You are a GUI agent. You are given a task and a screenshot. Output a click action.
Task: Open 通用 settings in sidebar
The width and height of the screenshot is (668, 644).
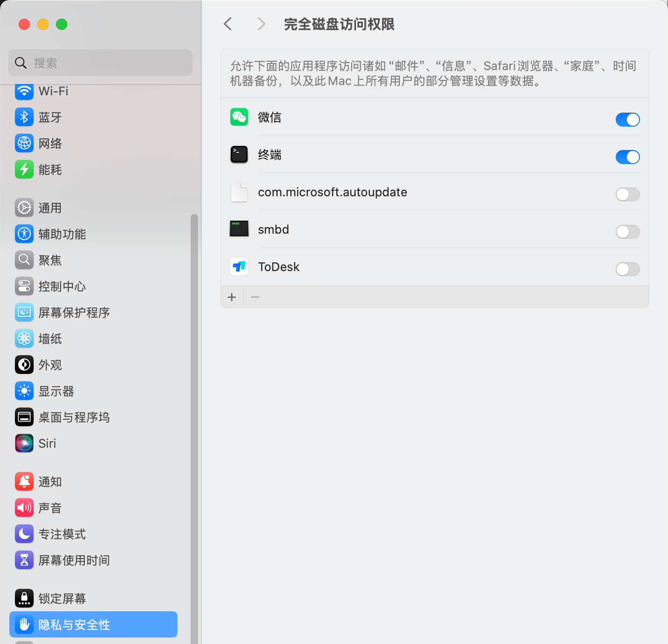point(50,208)
